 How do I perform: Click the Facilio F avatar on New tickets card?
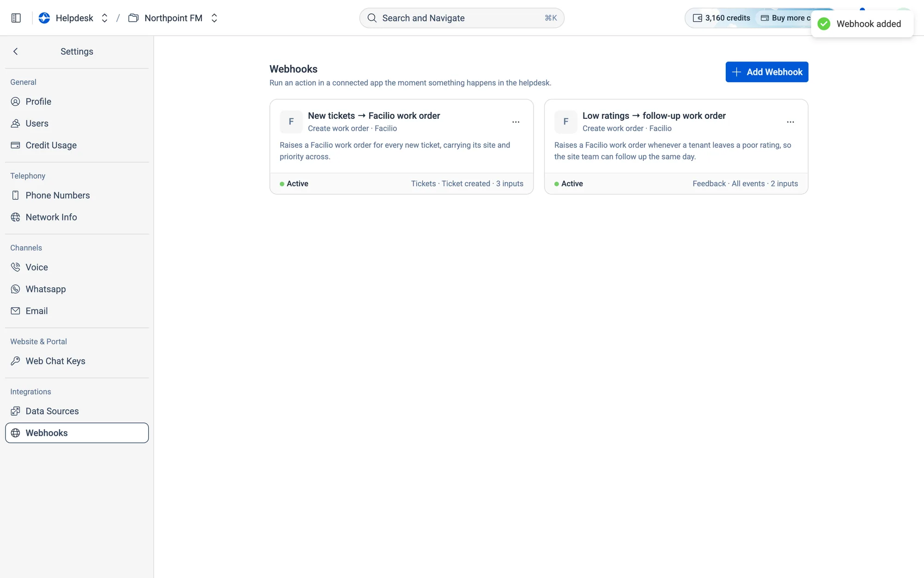pyautogui.click(x=291, y=122)
